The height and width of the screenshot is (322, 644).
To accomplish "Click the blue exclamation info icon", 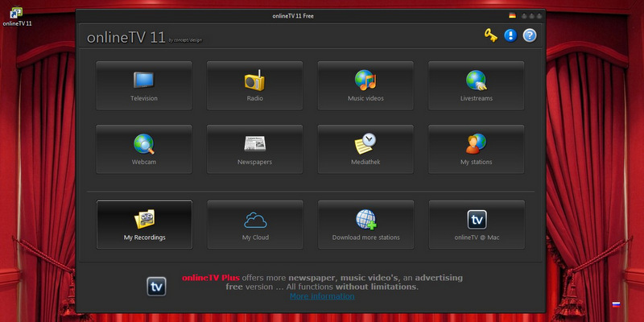I will tap(510, 35).
